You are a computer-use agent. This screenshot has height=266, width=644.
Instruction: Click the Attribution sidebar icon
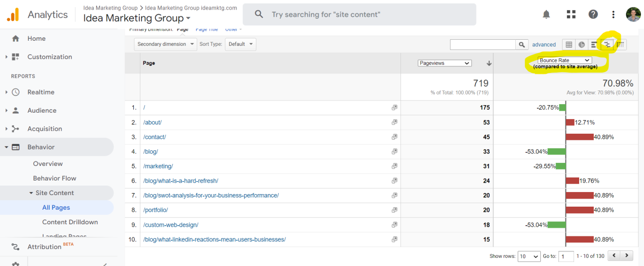16,246
